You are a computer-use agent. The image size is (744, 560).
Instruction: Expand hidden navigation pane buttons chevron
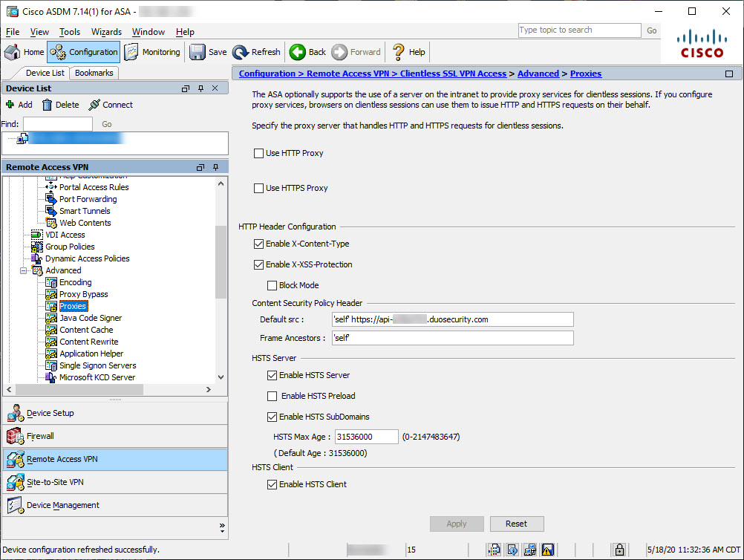pyautogui.click(x=222, y=527)
